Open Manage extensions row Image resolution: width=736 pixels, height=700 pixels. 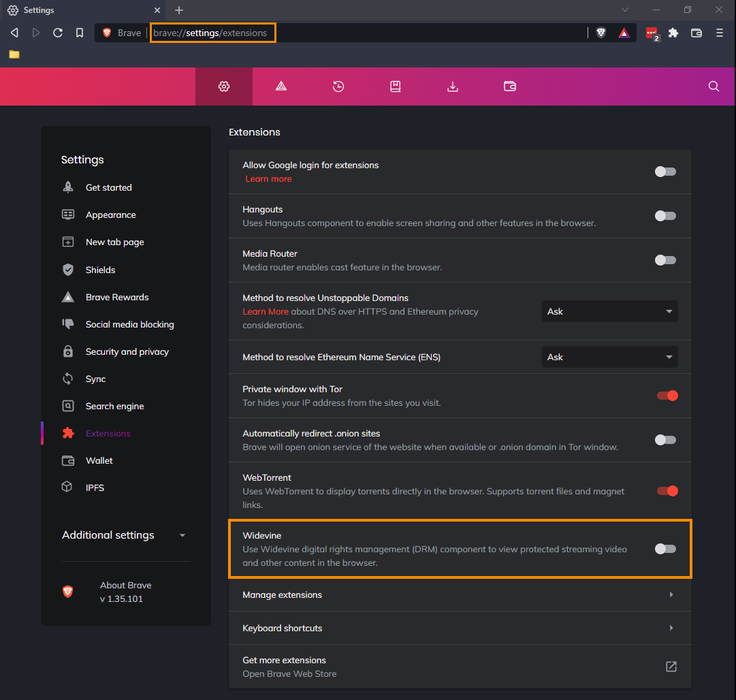coord(460,595)
